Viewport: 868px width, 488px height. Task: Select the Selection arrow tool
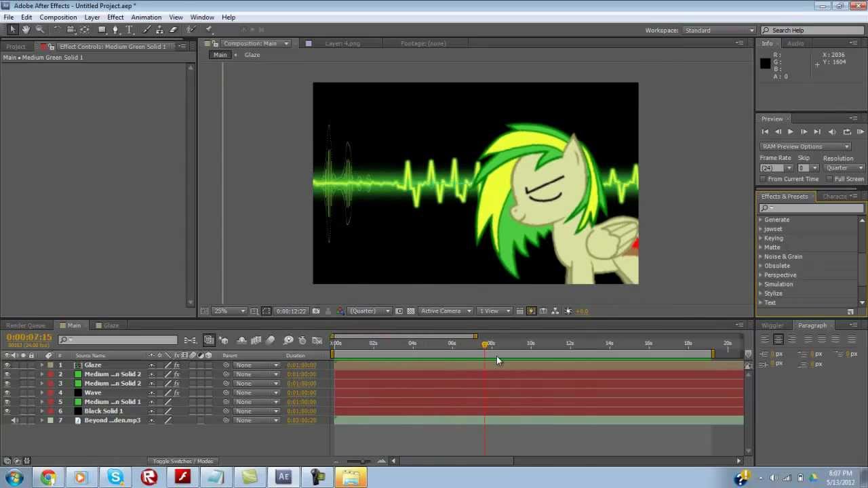coord(12,30)
